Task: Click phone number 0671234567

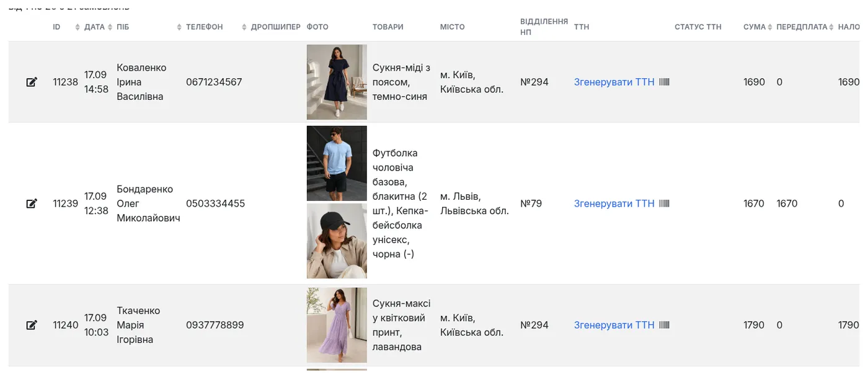Action: 214,82
